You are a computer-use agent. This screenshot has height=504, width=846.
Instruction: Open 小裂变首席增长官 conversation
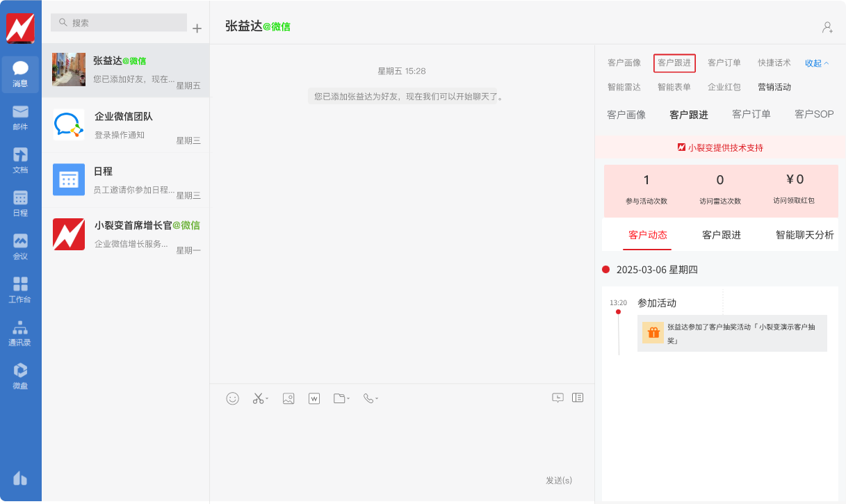(x=126, y=234)
